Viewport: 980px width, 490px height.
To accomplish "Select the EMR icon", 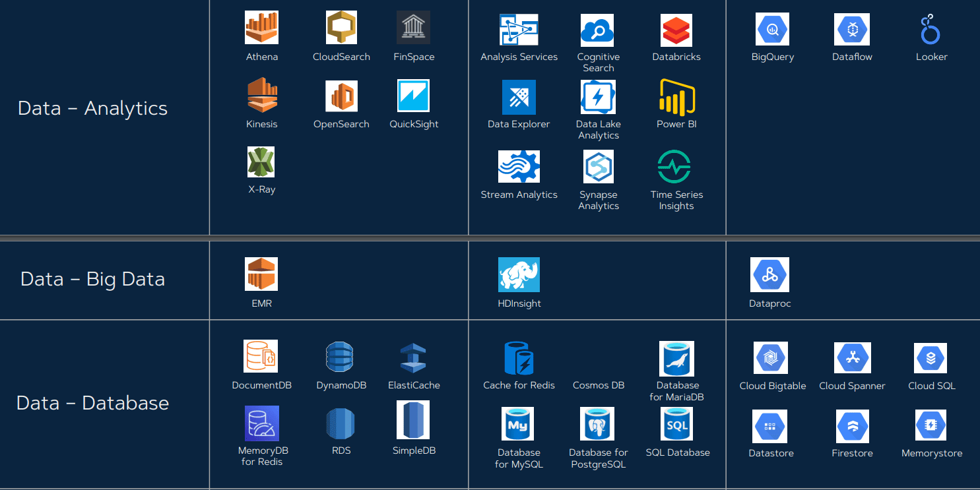I will 261,272.
